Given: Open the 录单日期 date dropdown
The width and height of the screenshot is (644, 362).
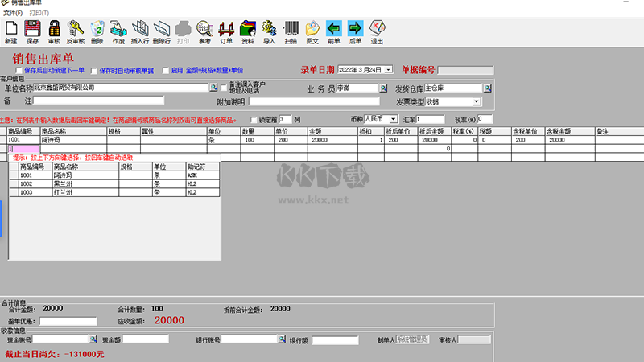Looking at the screenshot, I should tap(389, 70).
